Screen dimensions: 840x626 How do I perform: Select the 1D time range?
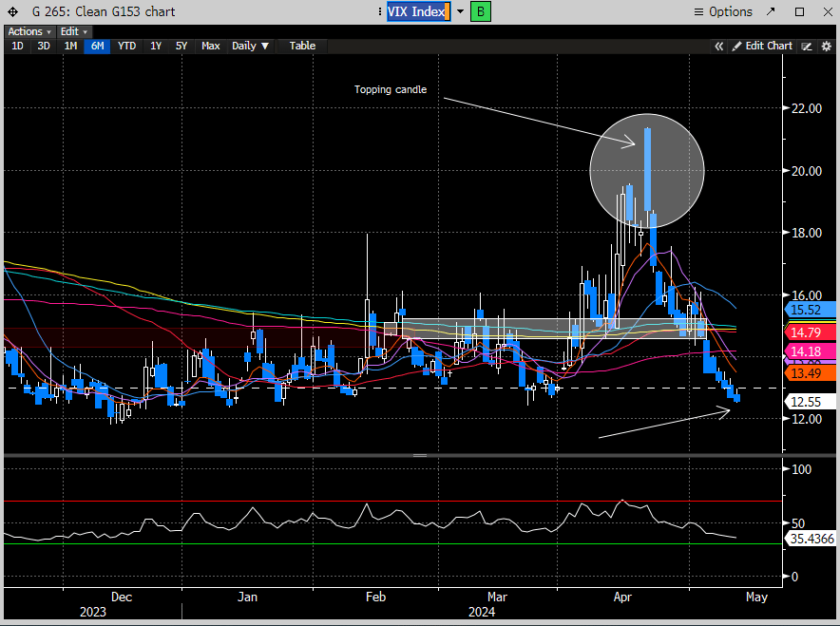[x=17, y=46]
